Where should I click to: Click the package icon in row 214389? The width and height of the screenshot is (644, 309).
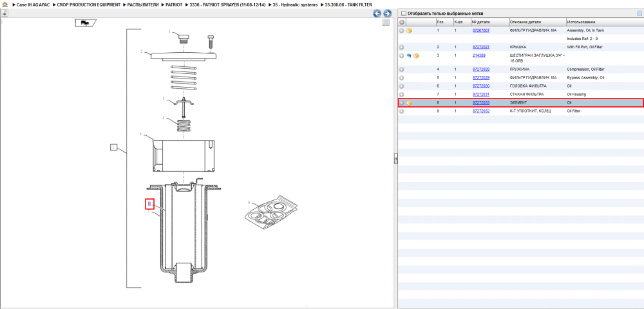point(416,55)
